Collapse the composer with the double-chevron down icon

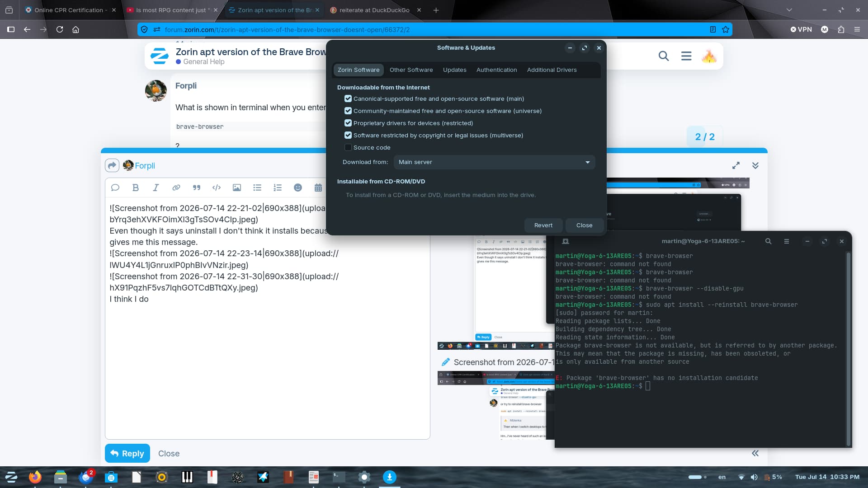755,165
